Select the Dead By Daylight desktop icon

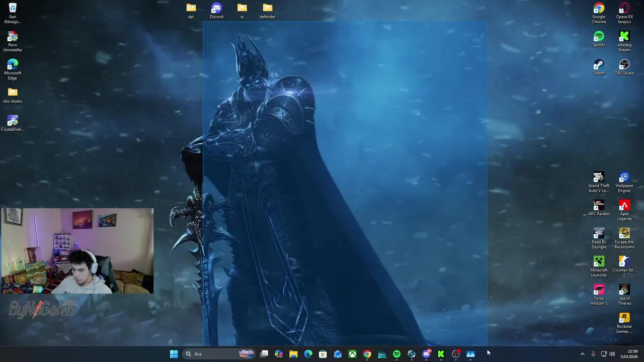599,238
